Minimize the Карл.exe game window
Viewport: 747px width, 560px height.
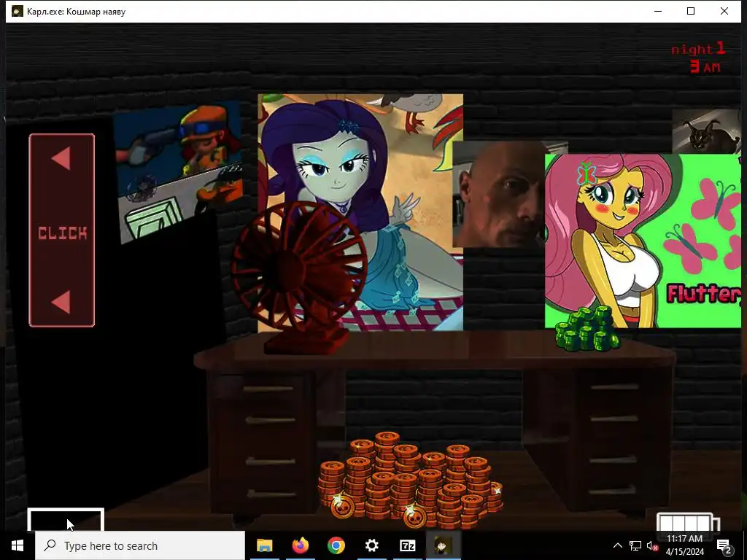(658, 11)
